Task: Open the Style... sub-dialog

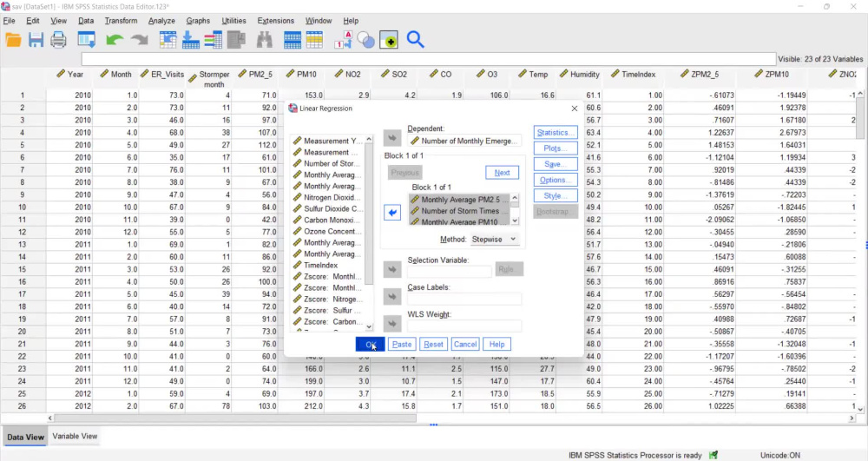Action: point(556,196)
